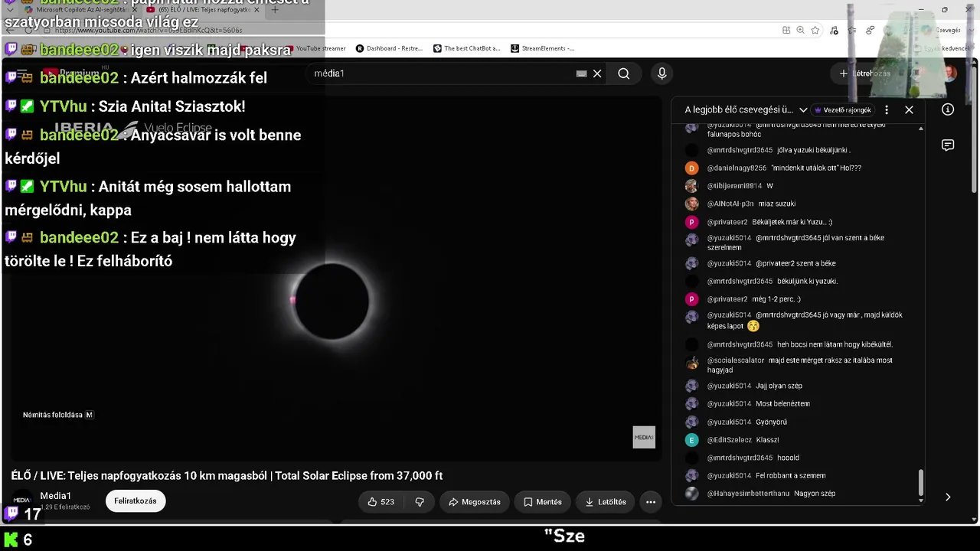Click the chat scrollbar down arrow
Screen dimensions: 980x551
point(921,500)
